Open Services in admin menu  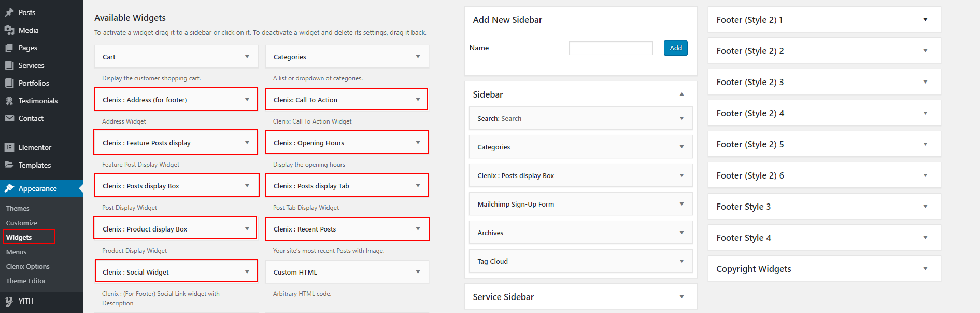[x=31, y=65]
